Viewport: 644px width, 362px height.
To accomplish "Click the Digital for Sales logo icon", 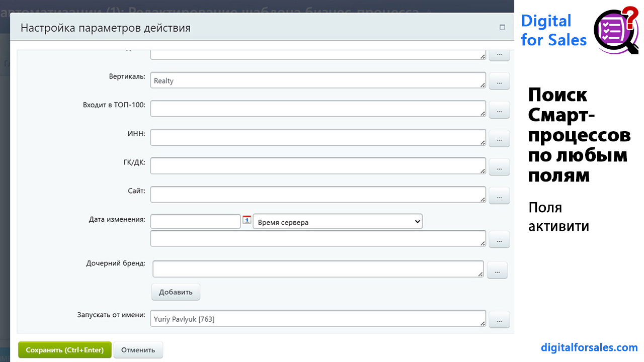I will pos(615,30).
